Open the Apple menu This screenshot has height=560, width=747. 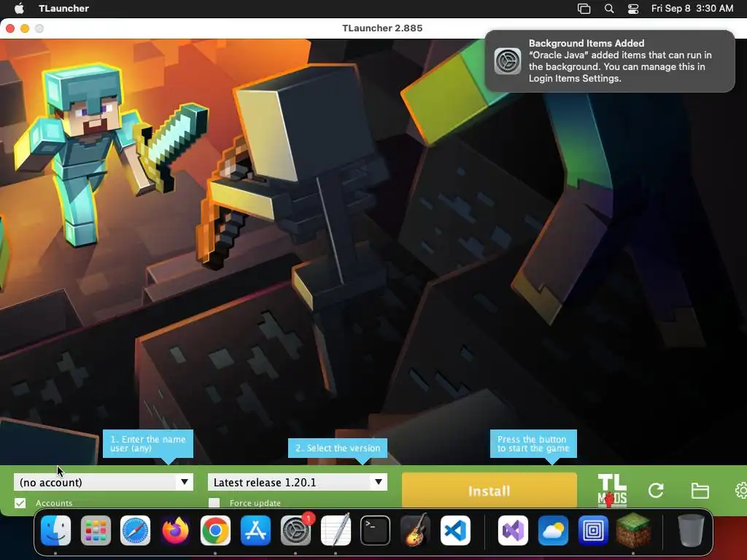tap(19, 8)
